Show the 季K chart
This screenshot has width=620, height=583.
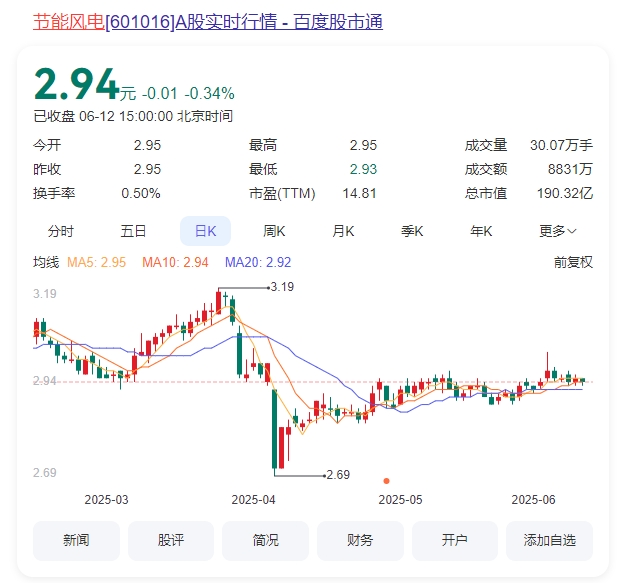(412, 231)
